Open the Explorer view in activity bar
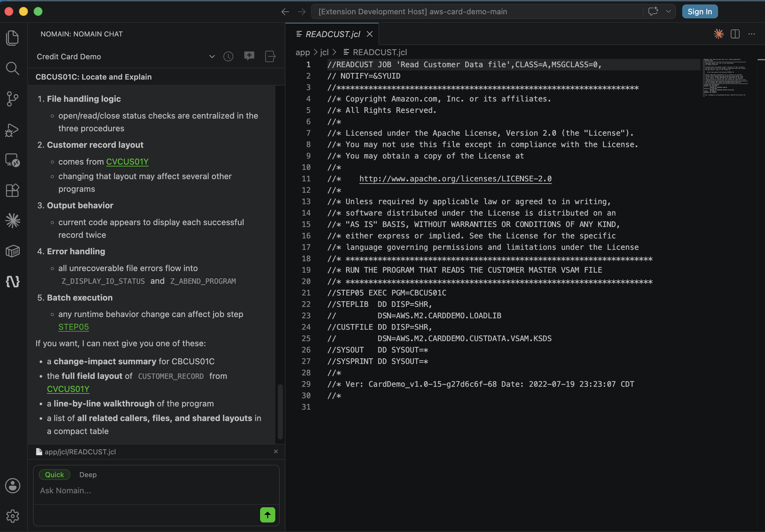 pos(13,38)
